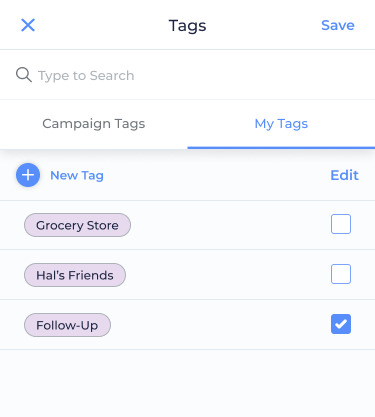
Task: Select the My Tags tab
Action: point(281,124)
